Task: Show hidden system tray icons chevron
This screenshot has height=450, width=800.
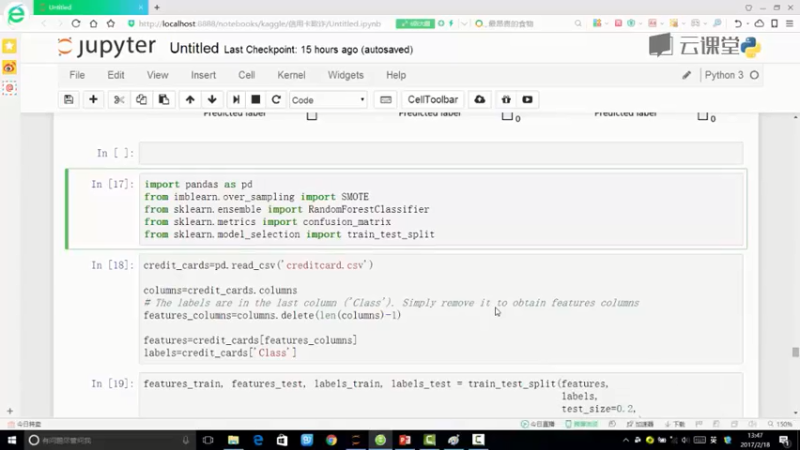Action: coord(626,440)
